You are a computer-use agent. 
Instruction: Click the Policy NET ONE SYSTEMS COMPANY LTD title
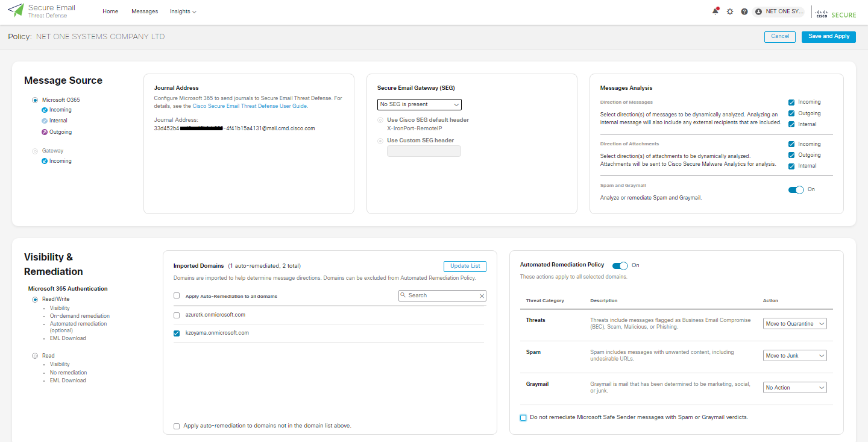click(x=86, y=37)
